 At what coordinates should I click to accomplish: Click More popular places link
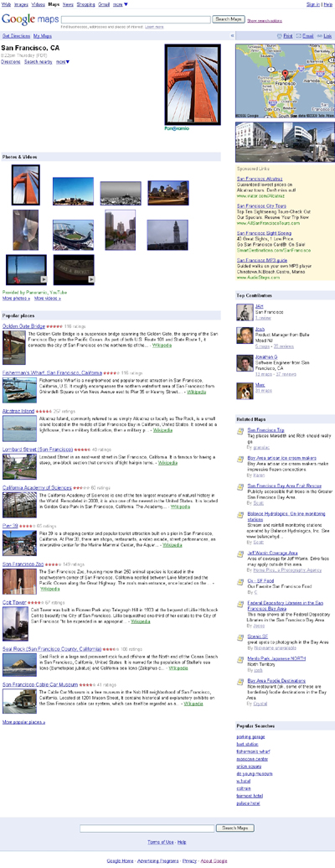click(x=23, y=722)
